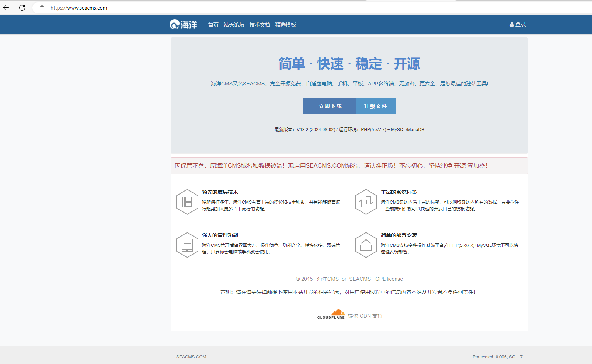Open the 首页 navigation item
592x364 pixels.
pos(213,25)
